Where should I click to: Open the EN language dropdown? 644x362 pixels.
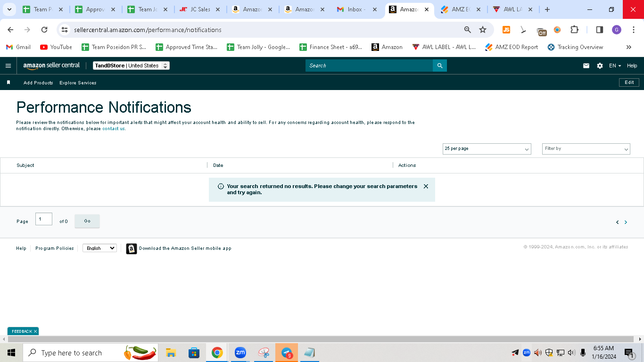pos(615,66)
